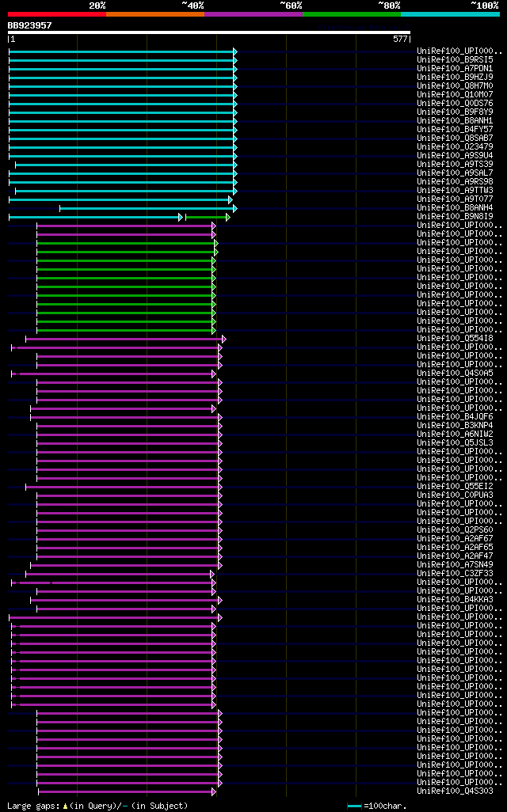The height and width of the screenshot is (812, 507).
Task: Select the query name BB923957
Action: pyautogui.click(x=29, y=25)
